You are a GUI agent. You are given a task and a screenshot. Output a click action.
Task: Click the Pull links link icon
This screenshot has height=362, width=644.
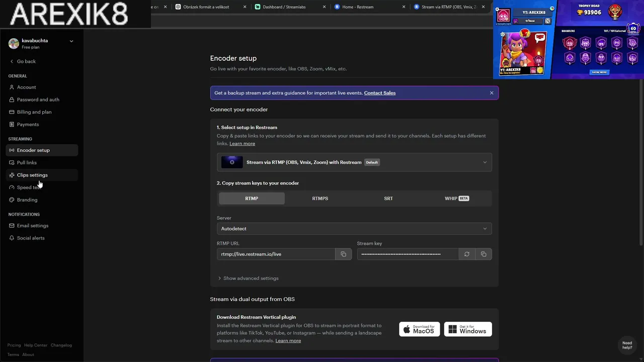[12, 162]
